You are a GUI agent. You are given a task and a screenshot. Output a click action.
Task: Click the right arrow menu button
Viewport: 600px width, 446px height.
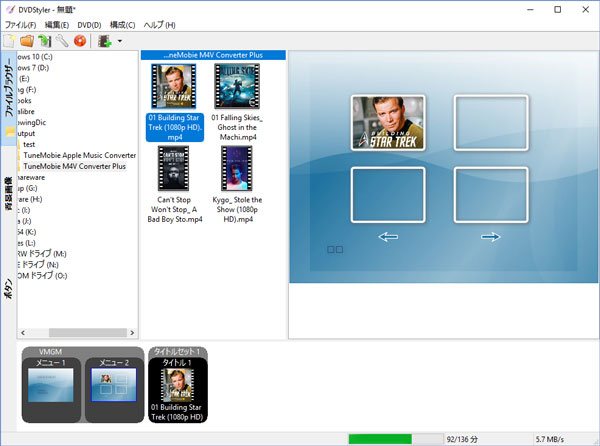click(491, 237)
